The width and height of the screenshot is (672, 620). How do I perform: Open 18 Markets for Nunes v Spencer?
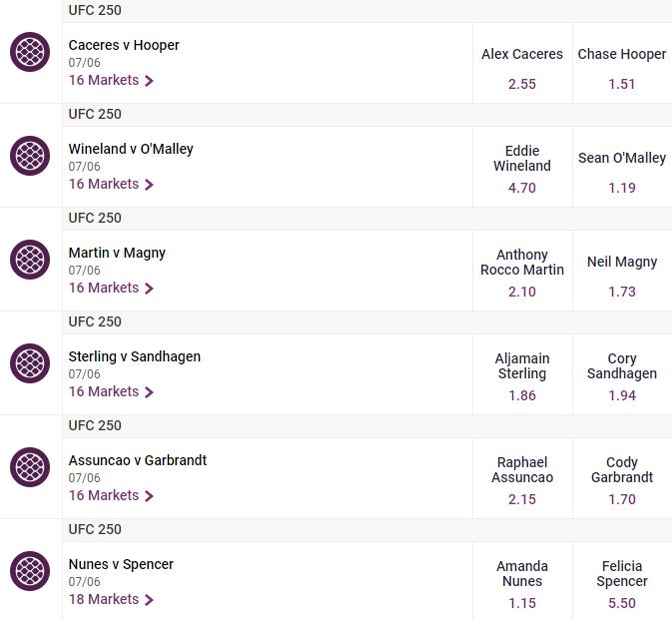point(111,599)
